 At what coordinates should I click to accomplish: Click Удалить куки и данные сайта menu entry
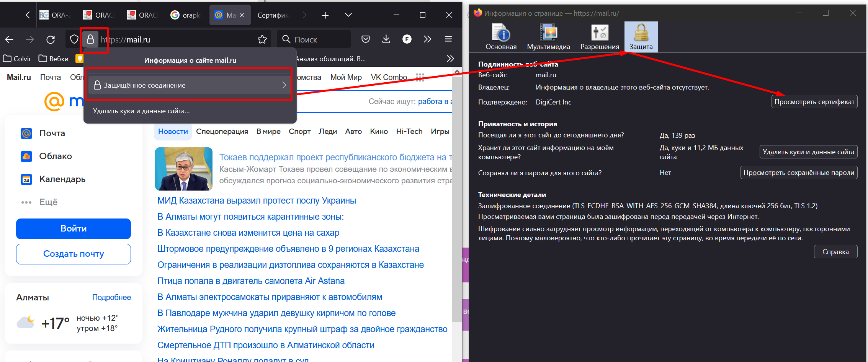pos(141,111)
